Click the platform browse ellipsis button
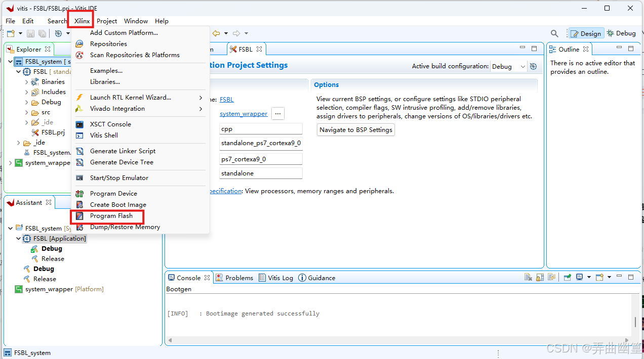Screen dimensions: 644x359 click(x=277, y=114)
